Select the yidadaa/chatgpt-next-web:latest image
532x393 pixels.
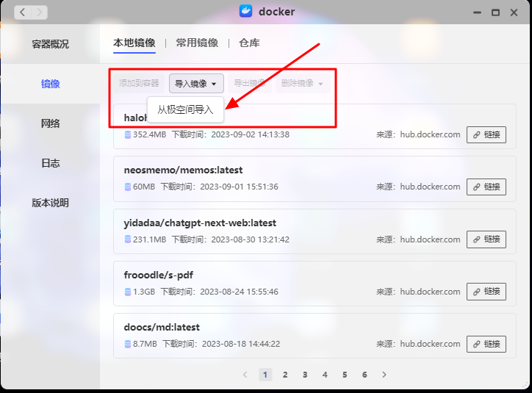(x=314, y=231)
